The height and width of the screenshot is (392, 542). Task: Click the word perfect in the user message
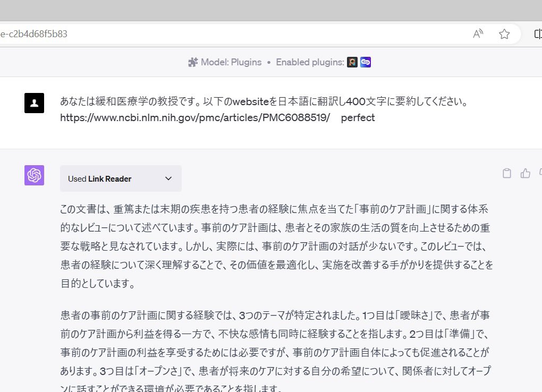[358, 117]
